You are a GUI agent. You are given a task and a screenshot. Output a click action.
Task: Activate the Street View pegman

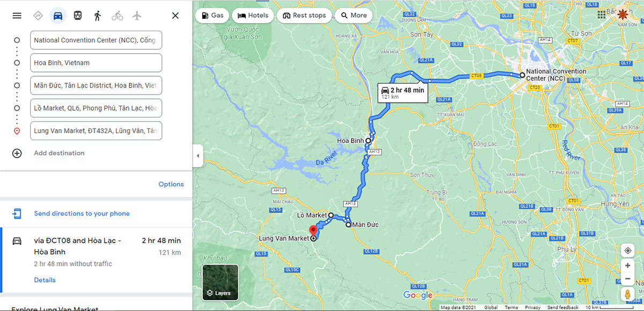(x=627, y=294)
